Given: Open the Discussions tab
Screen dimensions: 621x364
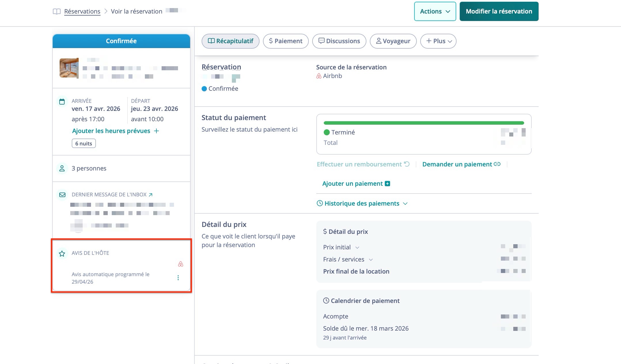Looking at the screenshot, I should coord(339,41).
